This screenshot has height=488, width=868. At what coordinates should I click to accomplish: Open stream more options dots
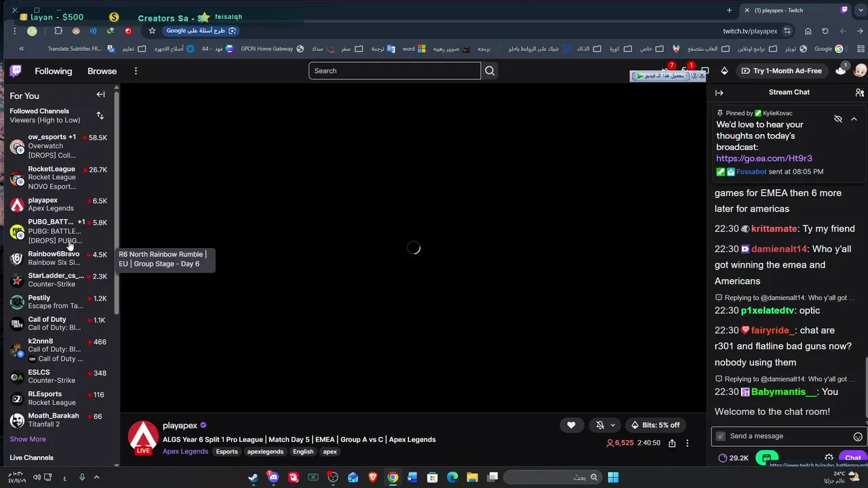(687, 443)
